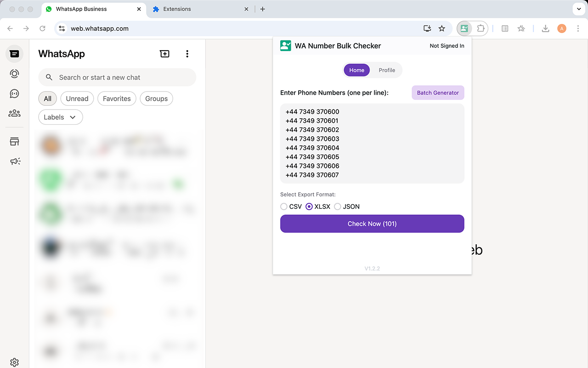Select the JSON export format

click(x=338, y=207)
